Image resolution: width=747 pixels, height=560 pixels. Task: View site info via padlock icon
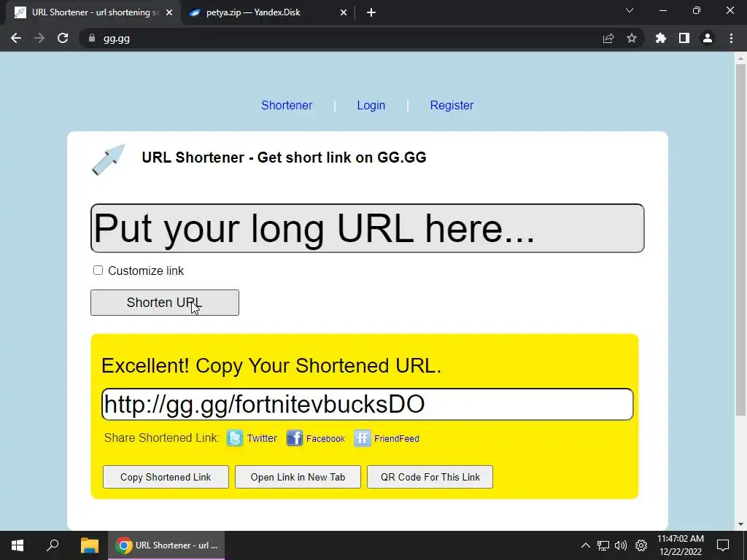92,38
